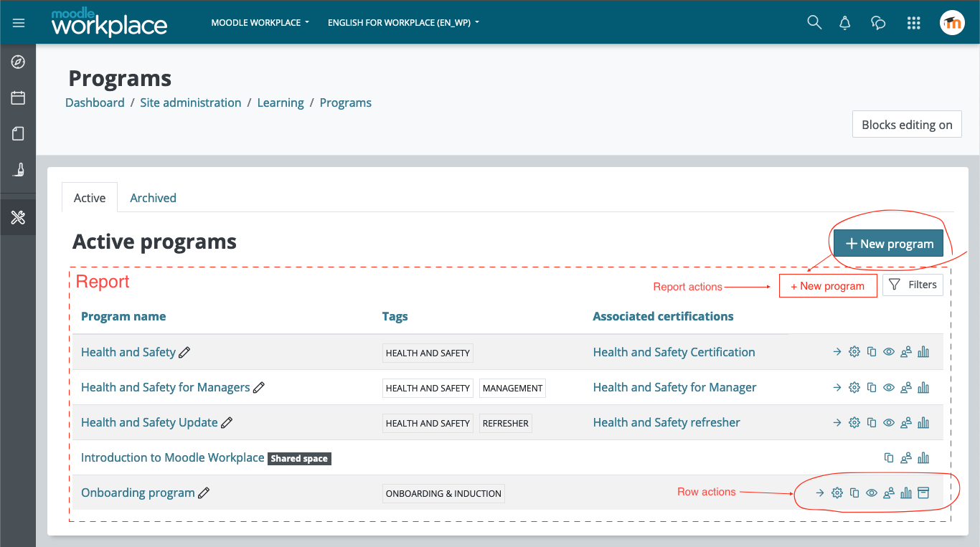Click the search magnifier icon
The image size is (980, 547).
tap(814, 22)
